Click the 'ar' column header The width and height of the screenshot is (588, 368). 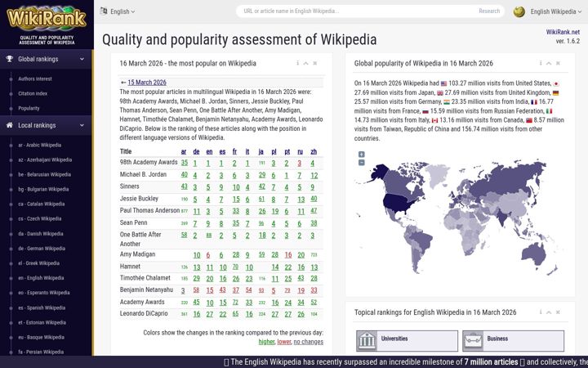tap(184, 152)
